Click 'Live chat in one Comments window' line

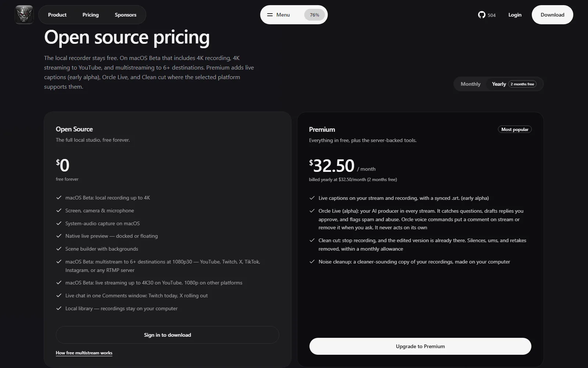(x=136, y=296)
